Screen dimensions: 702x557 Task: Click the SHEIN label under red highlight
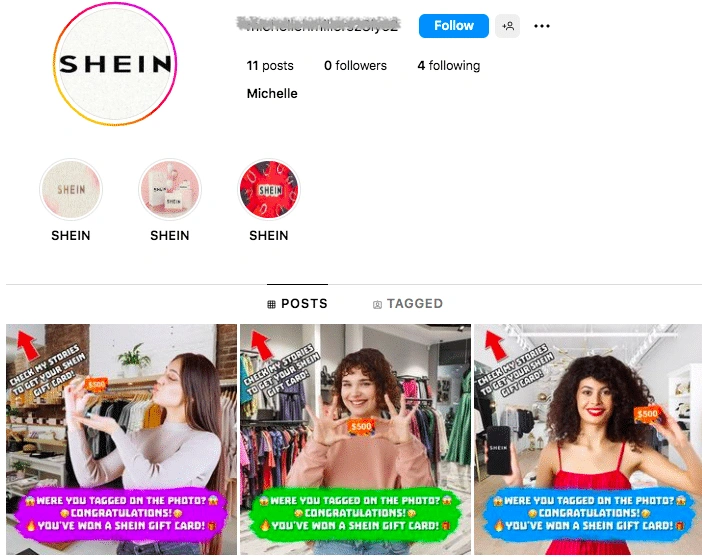[269, 236]
